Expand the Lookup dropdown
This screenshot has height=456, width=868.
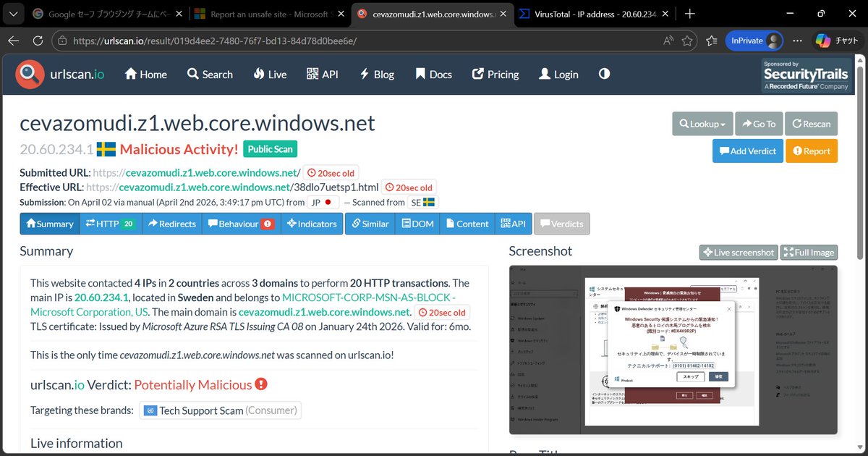pos(702,124)
